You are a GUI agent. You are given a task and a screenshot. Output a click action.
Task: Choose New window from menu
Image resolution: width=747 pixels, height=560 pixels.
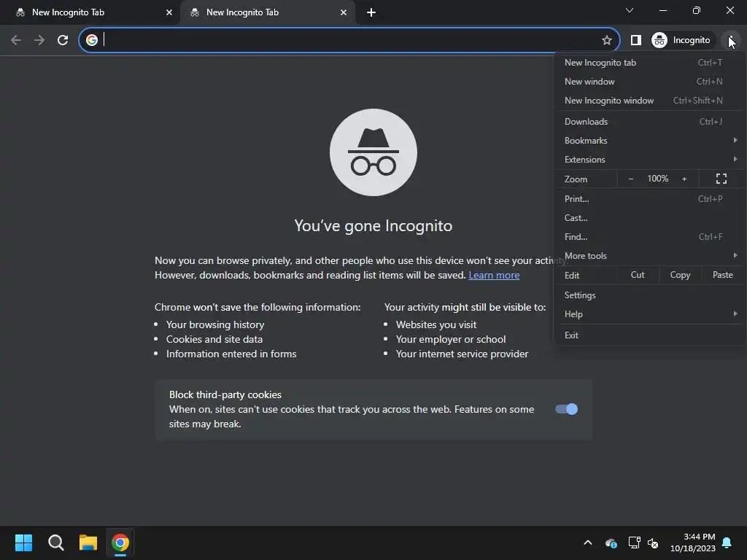pos(648,82)
